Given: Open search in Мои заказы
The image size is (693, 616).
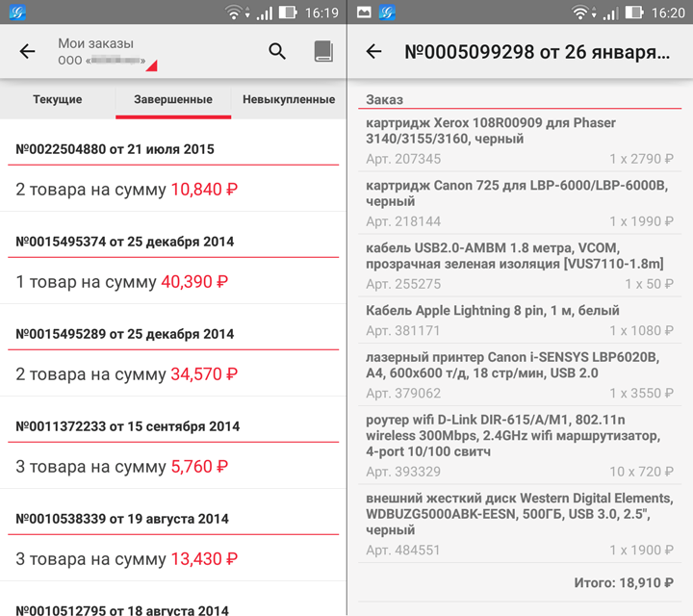Looking at the screenshot, I should (x=277, y=51).
